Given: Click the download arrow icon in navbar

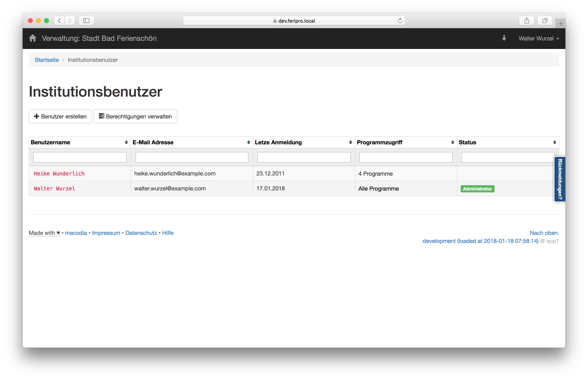Looking at the screenshot, I should tap(504, 38).
